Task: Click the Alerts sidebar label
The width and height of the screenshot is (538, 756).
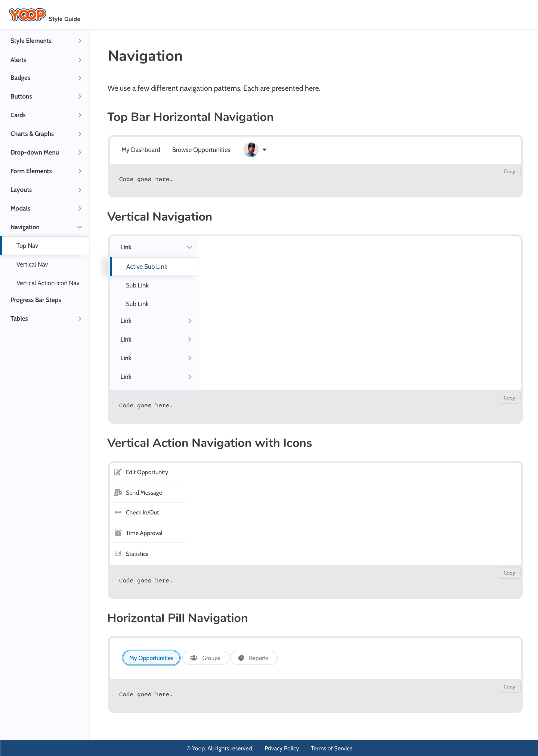Action: click(18, 60)
